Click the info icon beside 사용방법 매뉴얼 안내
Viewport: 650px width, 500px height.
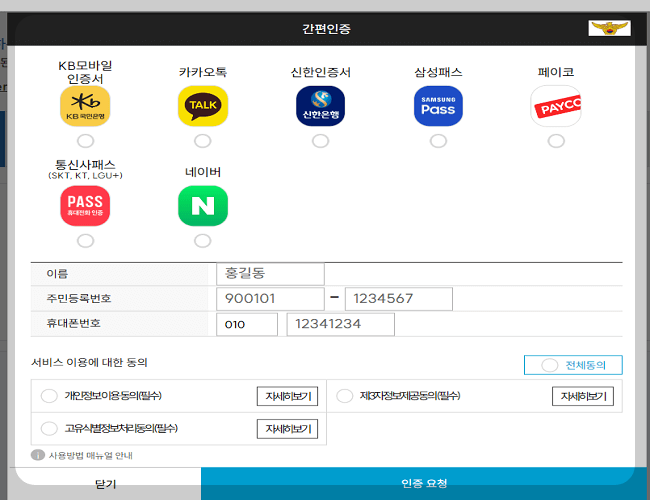click(38, 455)
